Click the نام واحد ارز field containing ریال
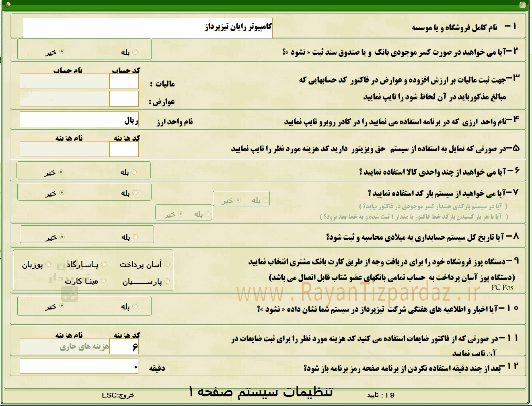The image size is (532, 406). (79, 120)
